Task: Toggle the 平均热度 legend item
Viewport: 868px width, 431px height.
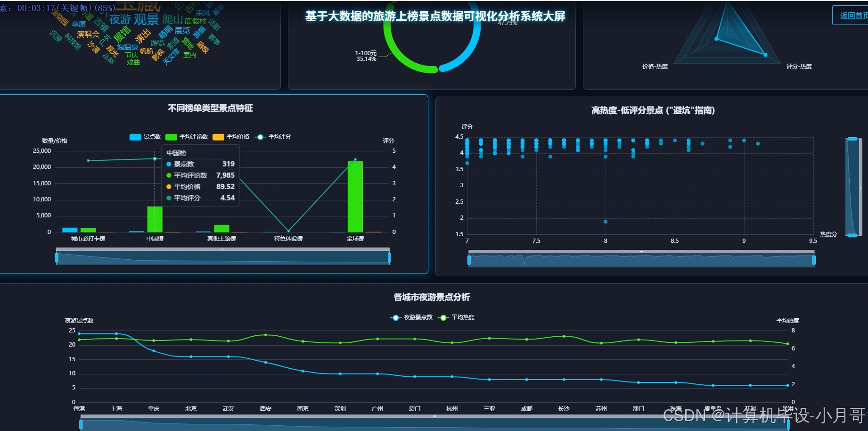Action: click(x=456, y=317)
